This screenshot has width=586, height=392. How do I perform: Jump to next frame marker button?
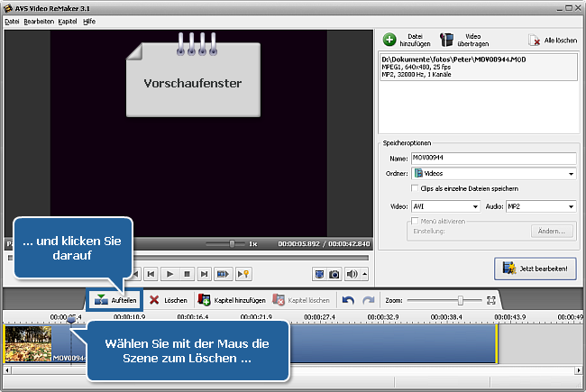coord(204,274)
